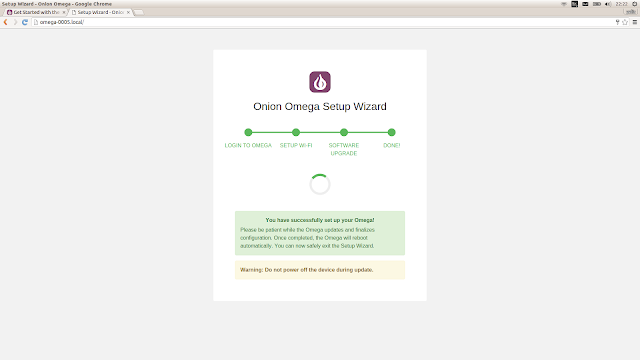Open the sound volume indicator
This screenshot has width=640, height=360.
[608, 4]
